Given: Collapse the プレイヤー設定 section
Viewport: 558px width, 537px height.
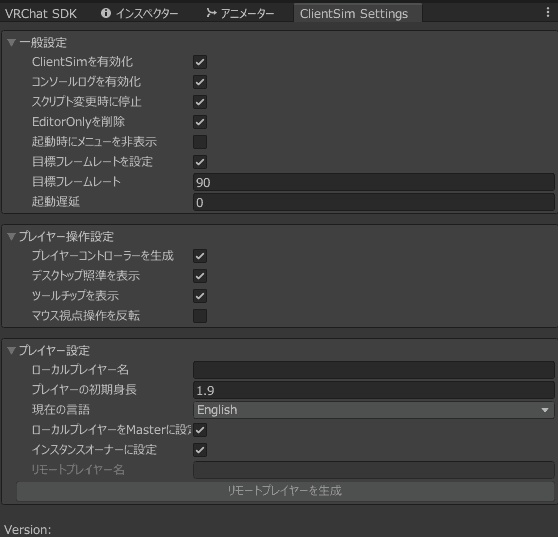Looking at the screenshot, I should pos(11,351).
